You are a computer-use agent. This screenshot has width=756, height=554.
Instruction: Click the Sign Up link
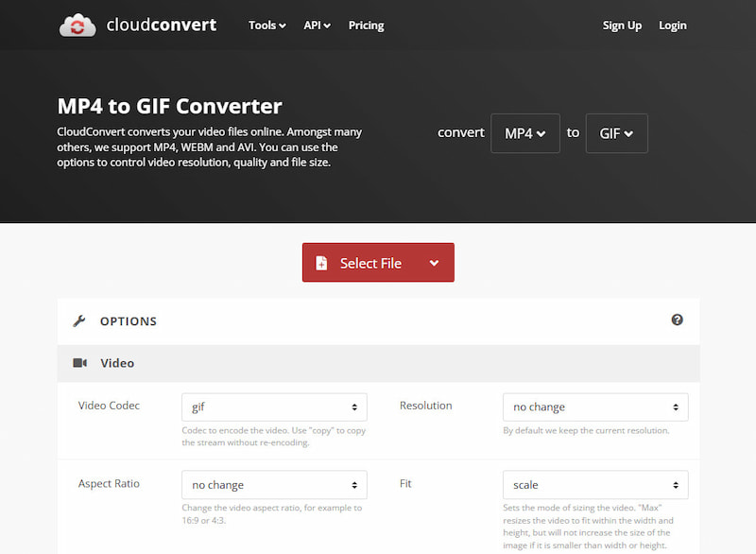tap(622, 26)
